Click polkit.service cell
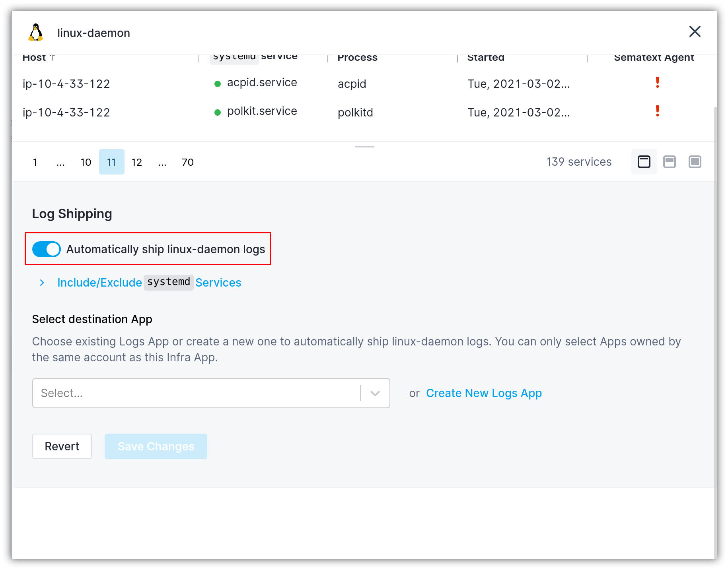The height and width of the screenshot is (570, 728). click(262, 111)
